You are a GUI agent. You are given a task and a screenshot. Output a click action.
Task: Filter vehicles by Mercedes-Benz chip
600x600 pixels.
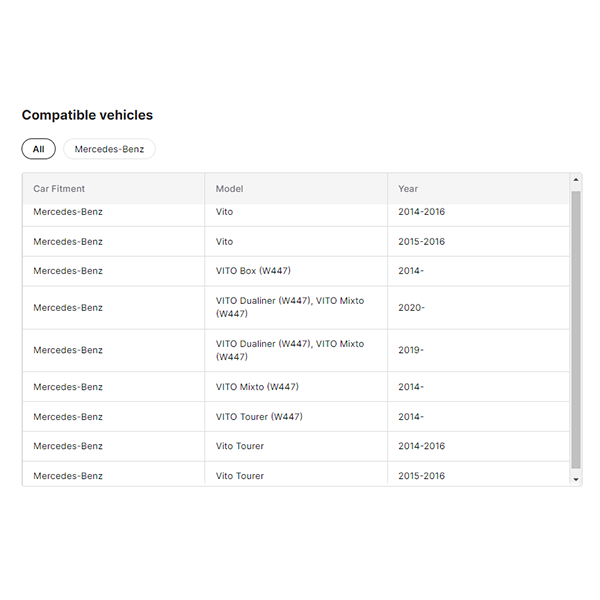(109, 149)
